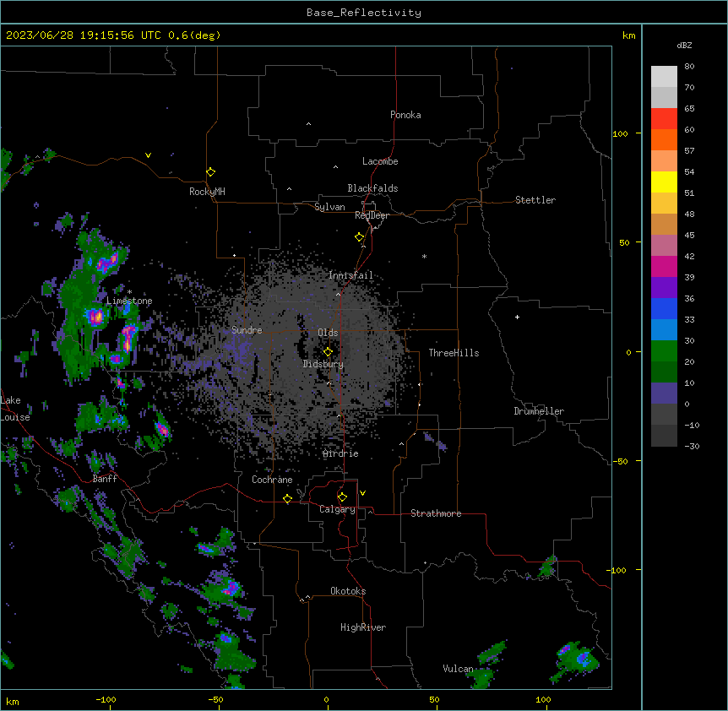Select the red 65 dBZ legend color
The width and height of the screenshot is (728, 711).
pyautogui.click(x=664, y=118)
